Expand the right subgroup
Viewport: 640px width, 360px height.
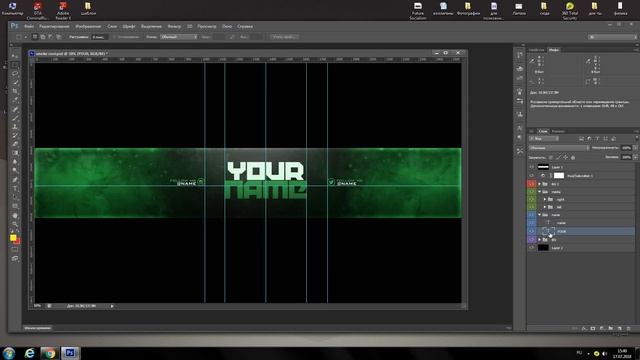click(545, 200)
